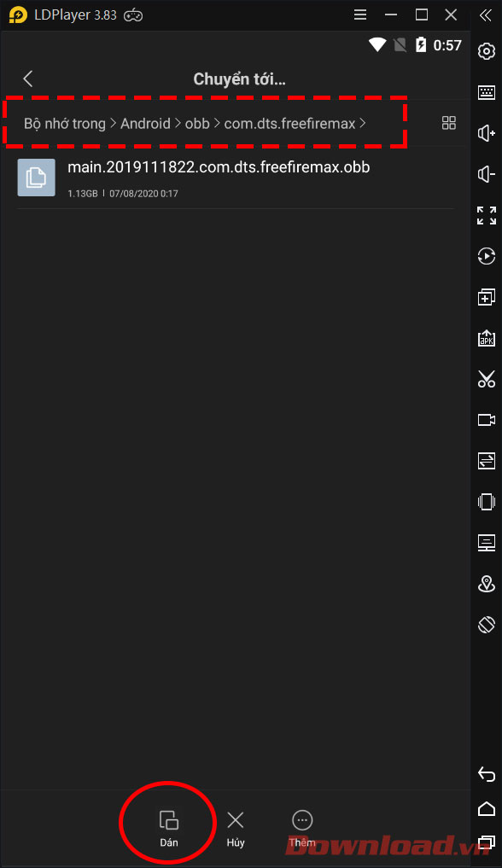502x868 pixels.
Task: Install APK via the APK sidebar icon
Action: (487, 338)
